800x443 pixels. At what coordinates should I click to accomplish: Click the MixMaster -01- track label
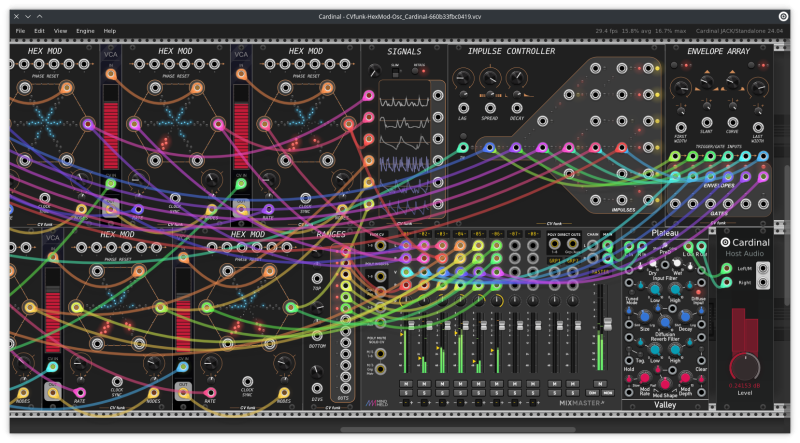click(406, 234)
